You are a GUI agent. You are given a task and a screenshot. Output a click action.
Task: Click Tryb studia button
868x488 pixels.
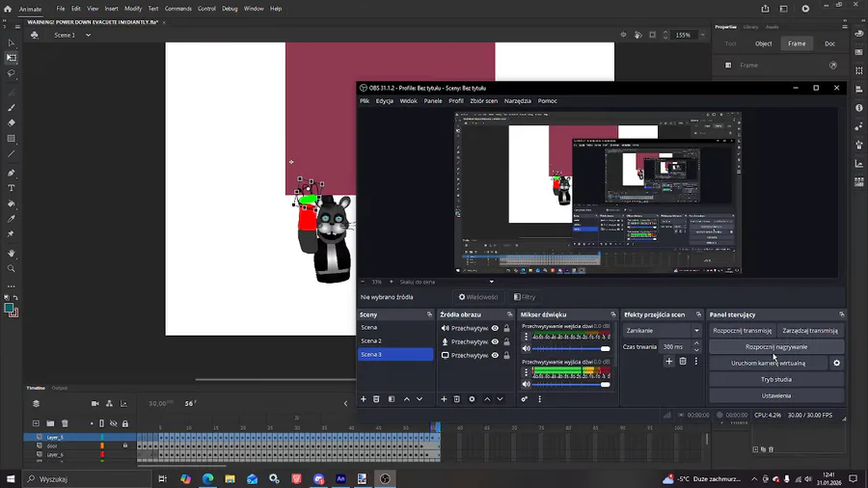click(776, 380)
